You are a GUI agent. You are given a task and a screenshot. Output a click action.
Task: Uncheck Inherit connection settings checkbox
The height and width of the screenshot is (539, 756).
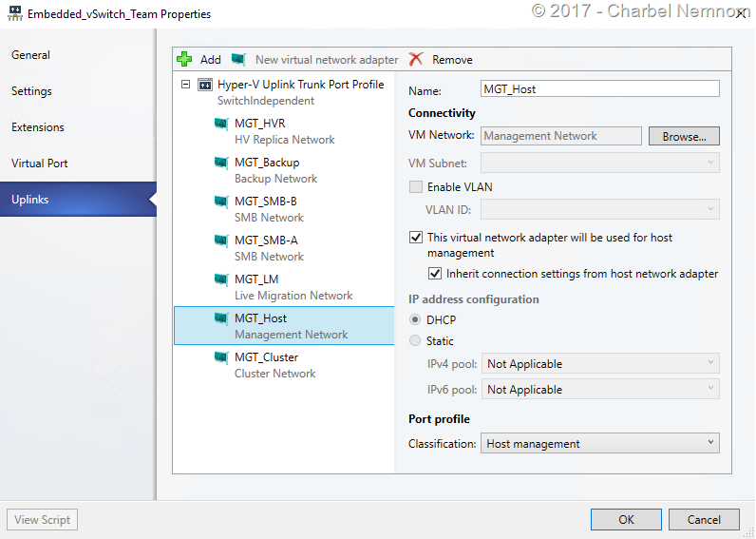pyautogui.click(x=435, y=274)
